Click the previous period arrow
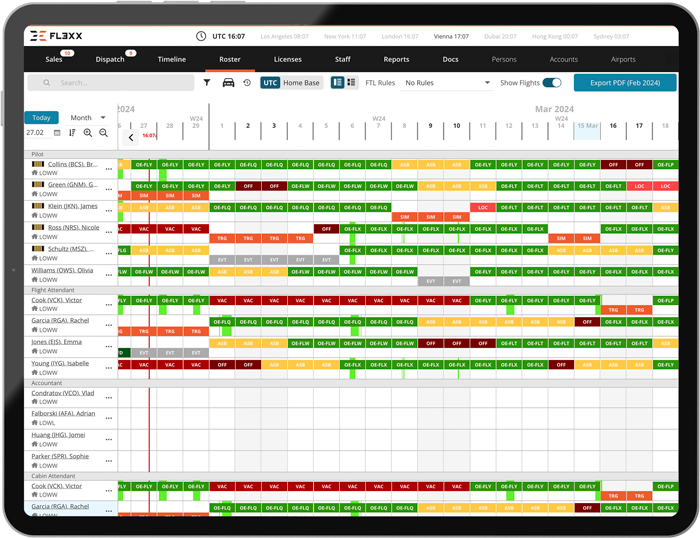The width and height of the screenshot is (700, 538). (131, 137)
